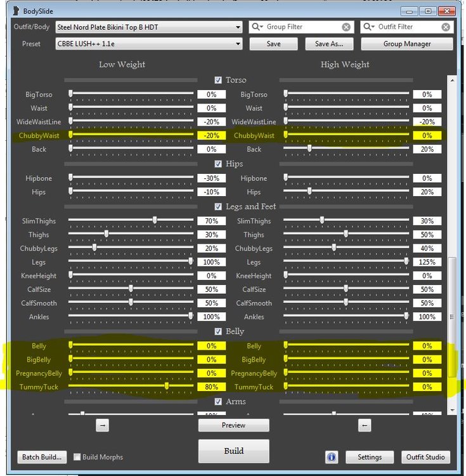Image resolution: width=466 pixels, height=476 pixels.
Task: Click the high weight Legs 125% value box
Action: (x=427, y=262)
